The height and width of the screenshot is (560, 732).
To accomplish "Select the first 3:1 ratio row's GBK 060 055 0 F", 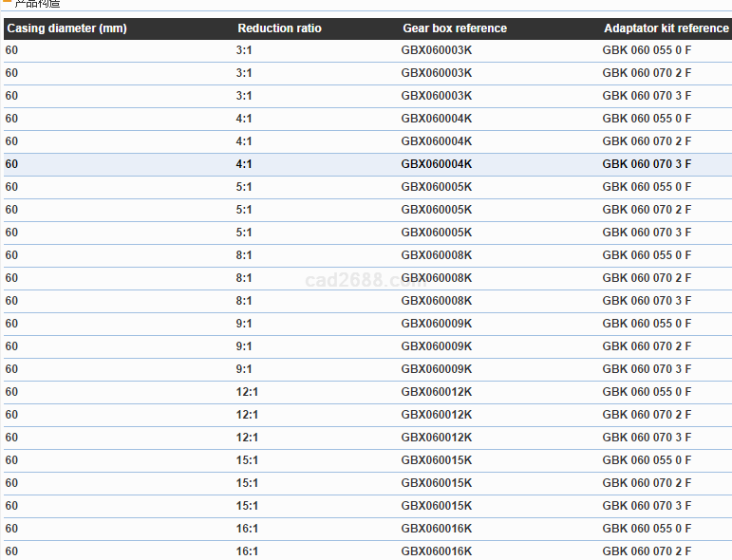I will [647, 50].
